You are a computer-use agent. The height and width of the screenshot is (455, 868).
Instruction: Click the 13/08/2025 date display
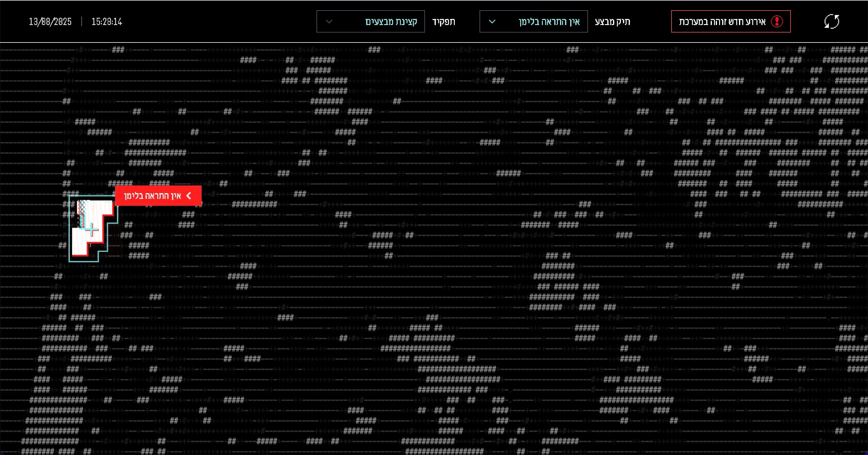(x=50, y=22)
